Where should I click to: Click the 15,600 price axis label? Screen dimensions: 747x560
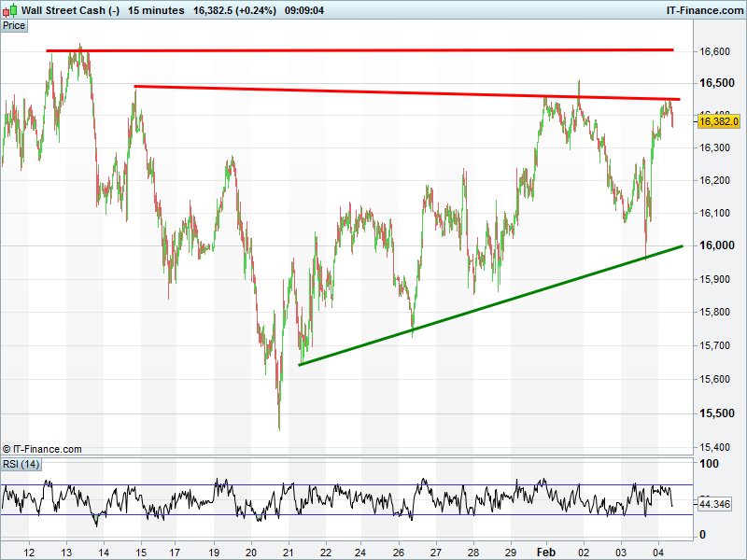714,380
